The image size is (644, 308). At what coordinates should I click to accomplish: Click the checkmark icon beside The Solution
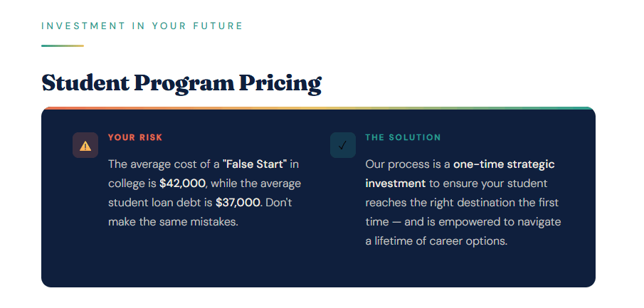tap(342, 145)
